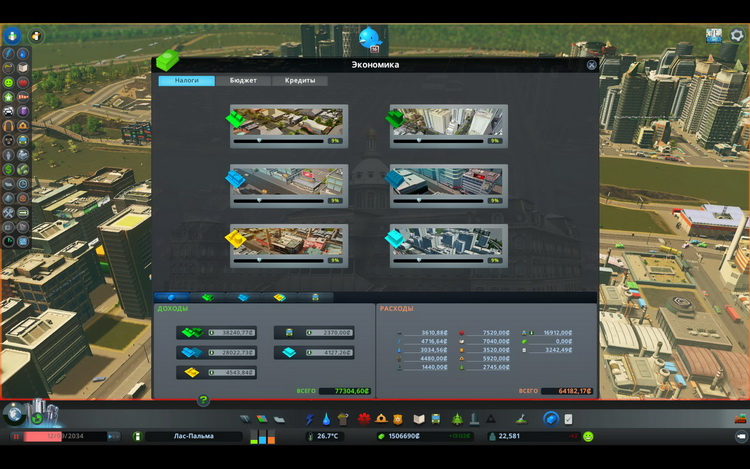Screen dimensions: 750x469
Task: Adjust low-density residential tax slider
Action: [278, 141]
